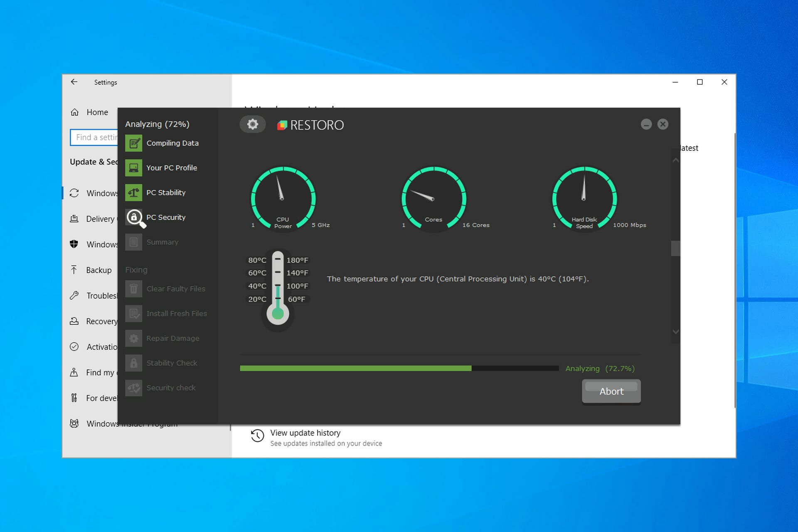
Task: Go back in Settings window
Action: (x=74, y=82)
